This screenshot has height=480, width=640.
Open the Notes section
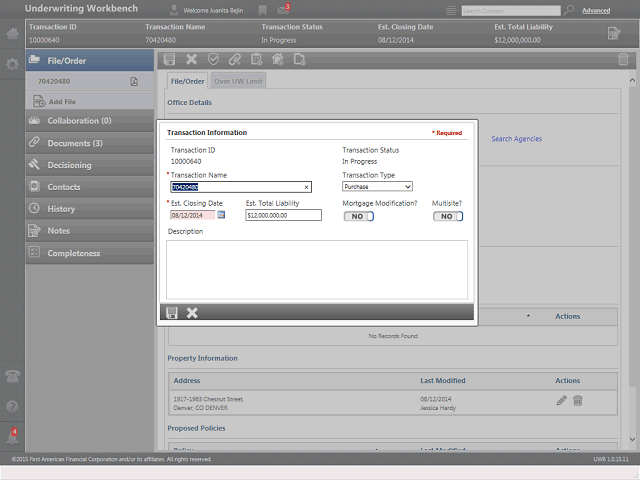[90, 231]
